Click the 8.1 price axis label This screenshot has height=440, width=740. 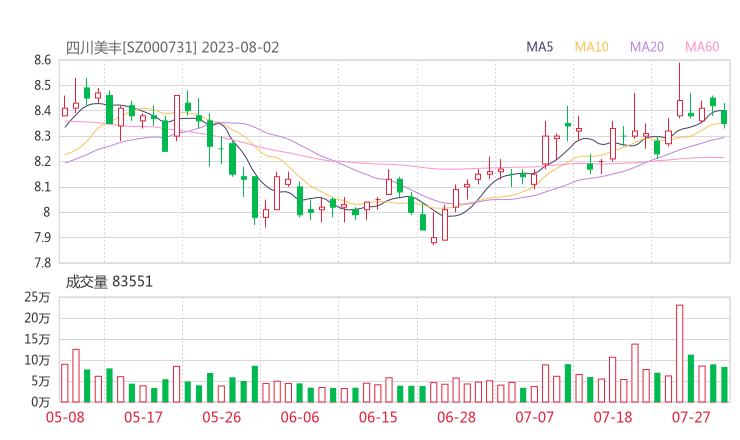point(42,187)
